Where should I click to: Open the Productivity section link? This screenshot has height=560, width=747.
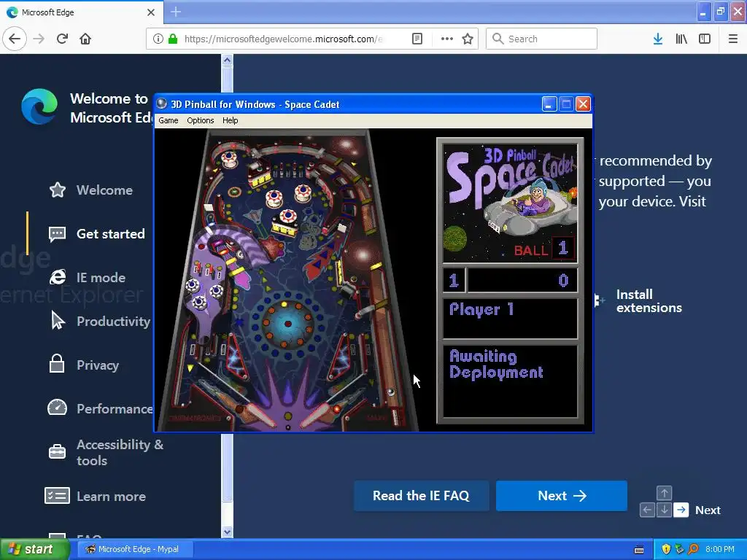(x=113, y=322)
